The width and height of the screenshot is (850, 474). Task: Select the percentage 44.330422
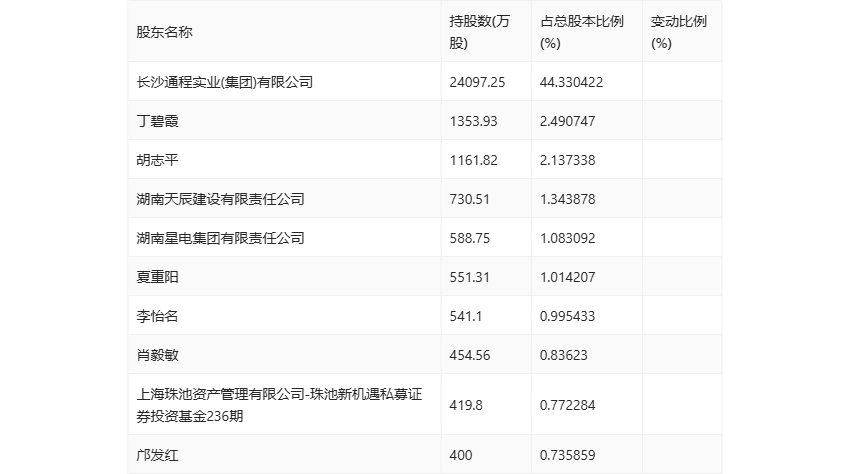coord(571,82)
